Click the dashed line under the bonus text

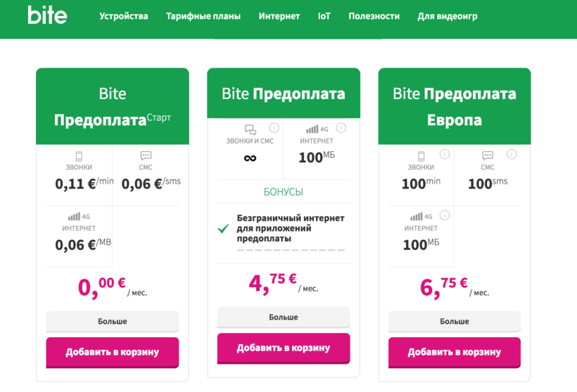click(291, 250)
